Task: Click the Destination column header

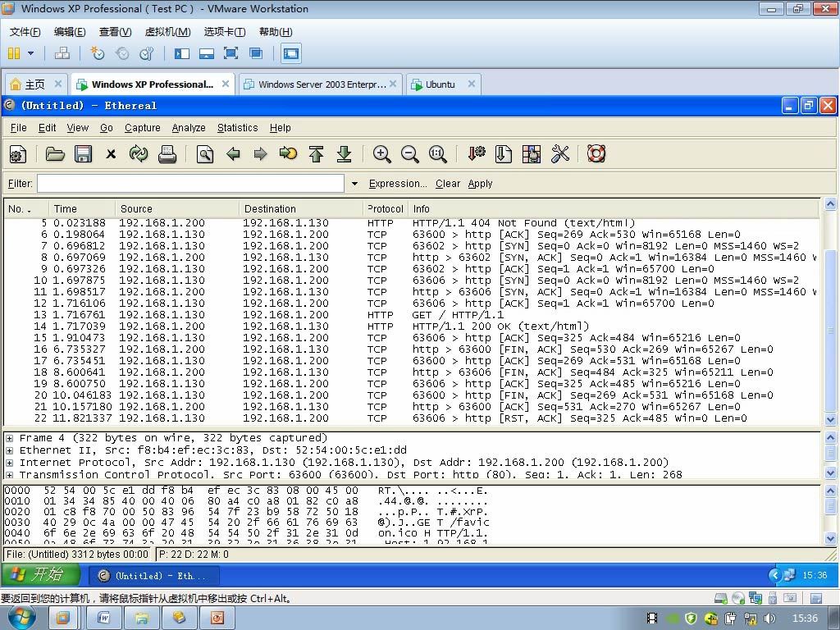Action: tap(300, 209)
